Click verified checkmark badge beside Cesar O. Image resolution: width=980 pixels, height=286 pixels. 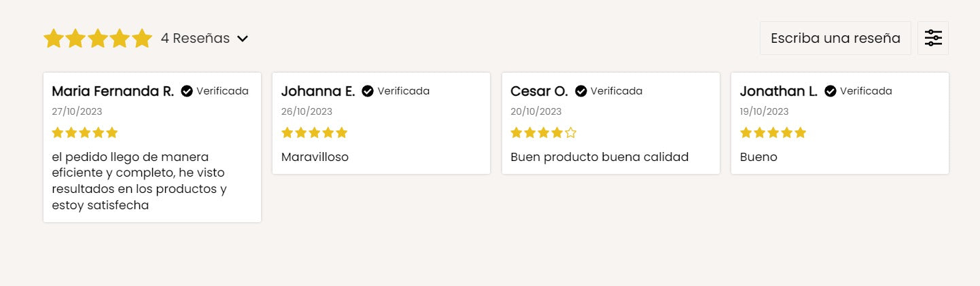pyautogui.click(x=581, y=91)
